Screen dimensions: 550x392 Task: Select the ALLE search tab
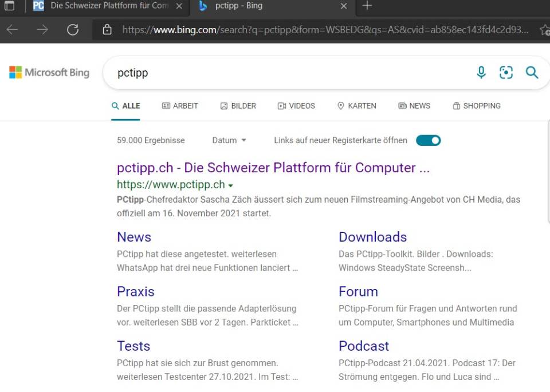(125, 106)
